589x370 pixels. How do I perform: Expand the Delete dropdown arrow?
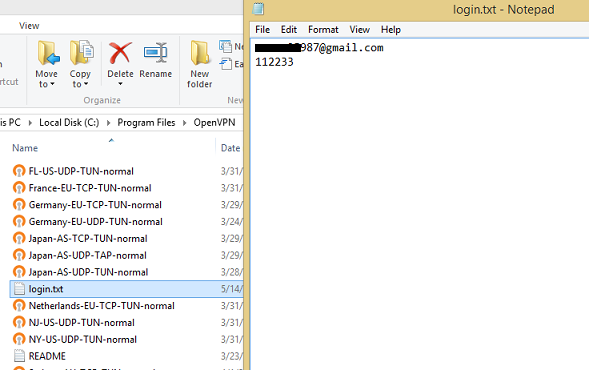(120, 84)
